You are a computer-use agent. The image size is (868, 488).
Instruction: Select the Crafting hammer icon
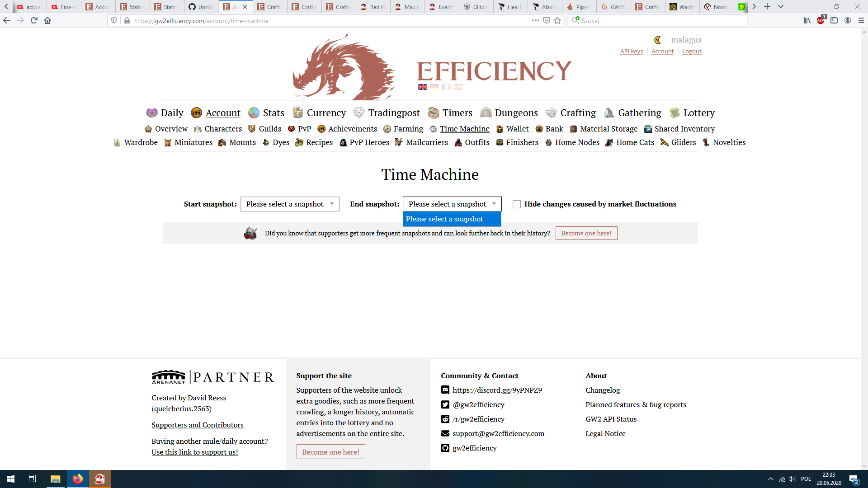pos(551,113)
